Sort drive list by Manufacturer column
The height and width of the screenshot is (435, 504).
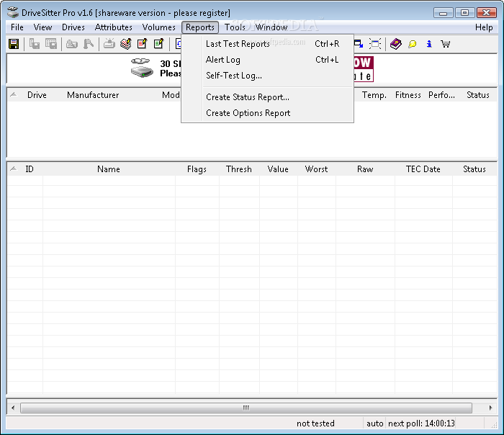tap(93, 95)
